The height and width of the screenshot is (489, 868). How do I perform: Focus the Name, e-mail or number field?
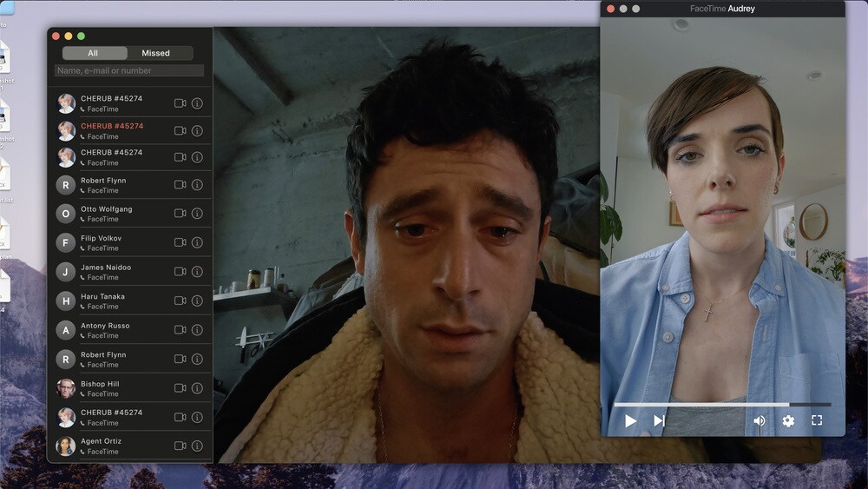pyautogui.click(x=129, y=70)
